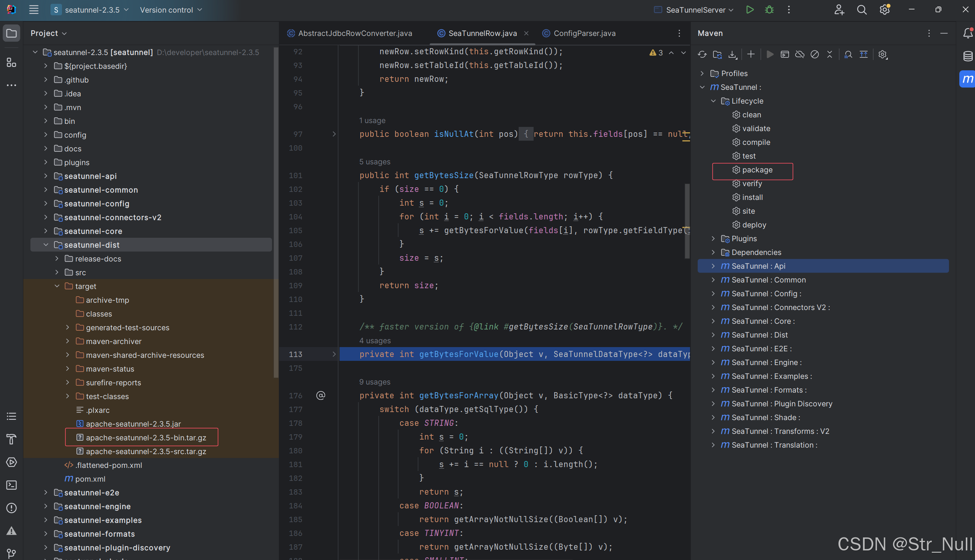The image size is (975, 560).
Task: Open the Project tool window folder icon
Action: [11, 33]
